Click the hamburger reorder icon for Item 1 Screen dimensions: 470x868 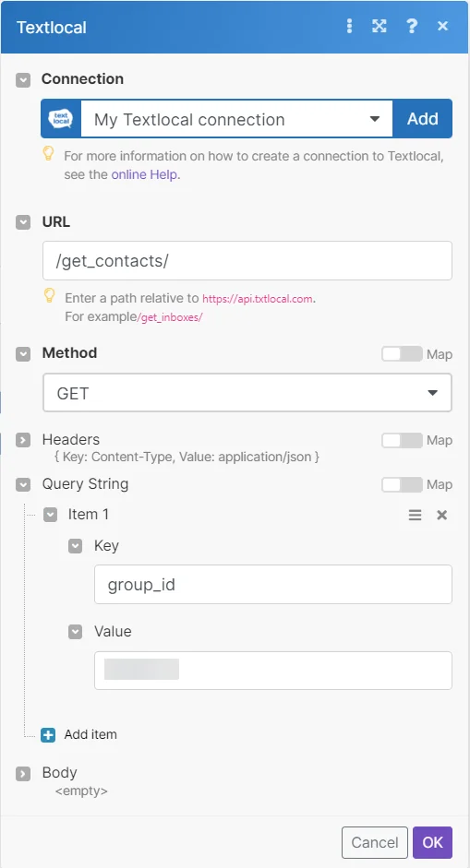[416, 516]
